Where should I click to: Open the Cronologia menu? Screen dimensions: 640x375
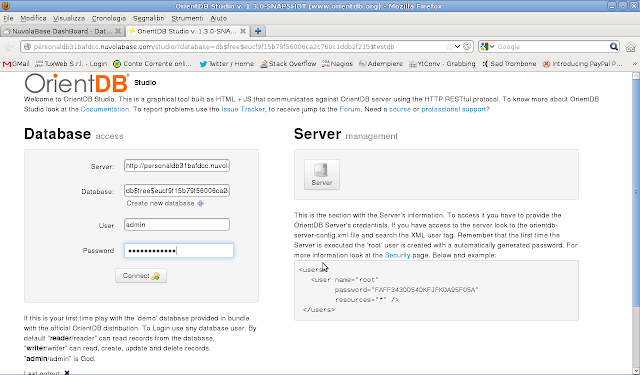click(x=109, y=18)
